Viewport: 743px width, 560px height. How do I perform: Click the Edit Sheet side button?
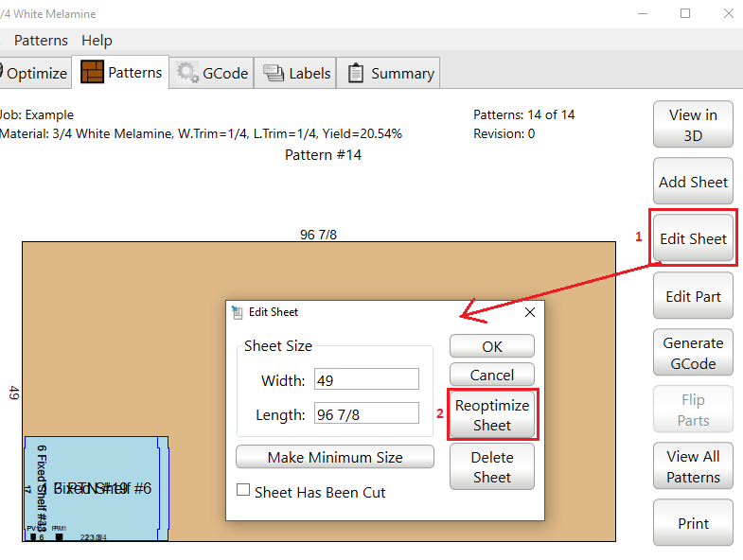[693, 238]
